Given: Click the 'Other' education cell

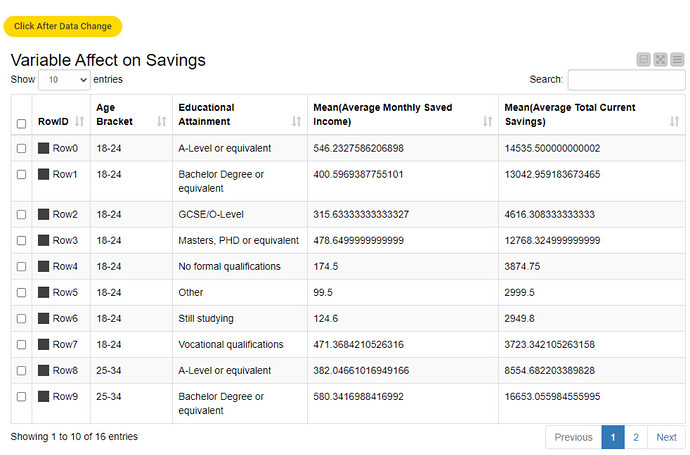Looking at the screenshot, I should tap(191, 292).
